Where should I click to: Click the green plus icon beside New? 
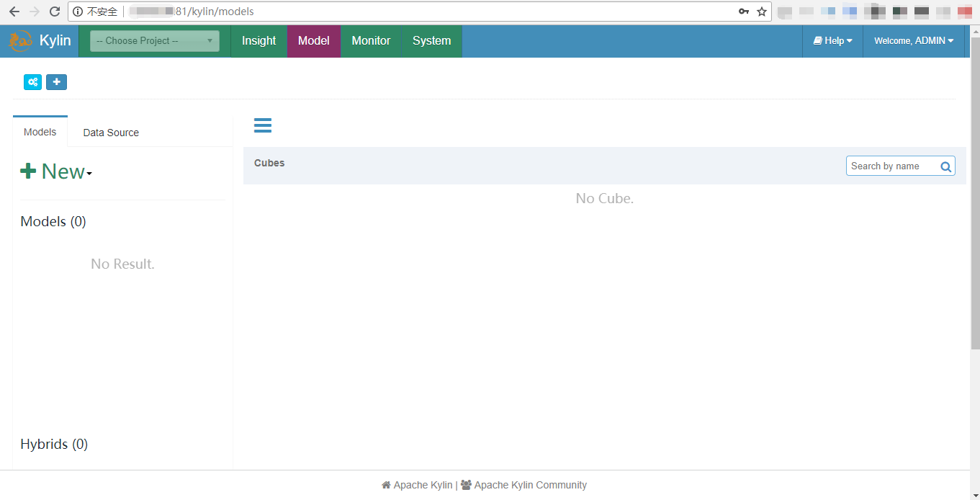pyautogui.click(x=28, y=171)
